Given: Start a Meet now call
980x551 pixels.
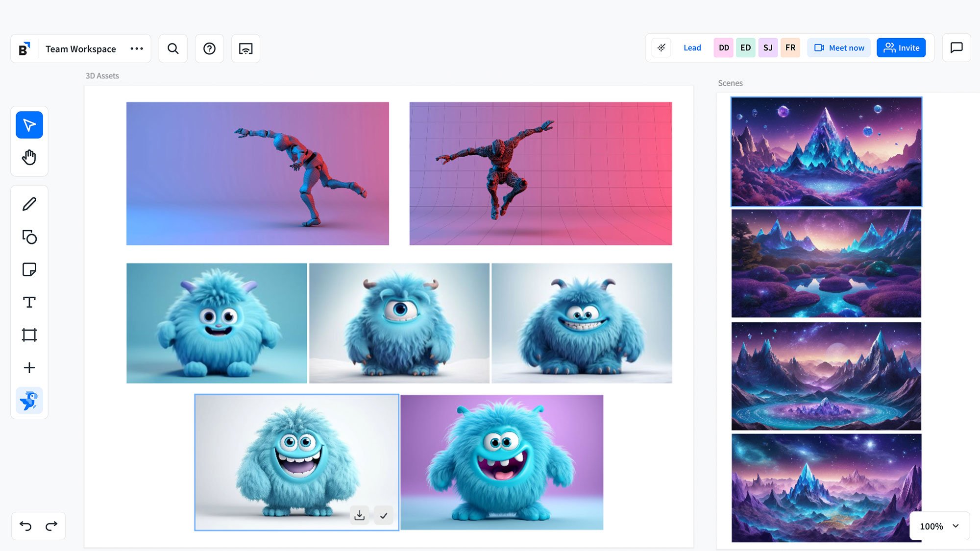Looking at the screenshot, I should tap(839, 48).
